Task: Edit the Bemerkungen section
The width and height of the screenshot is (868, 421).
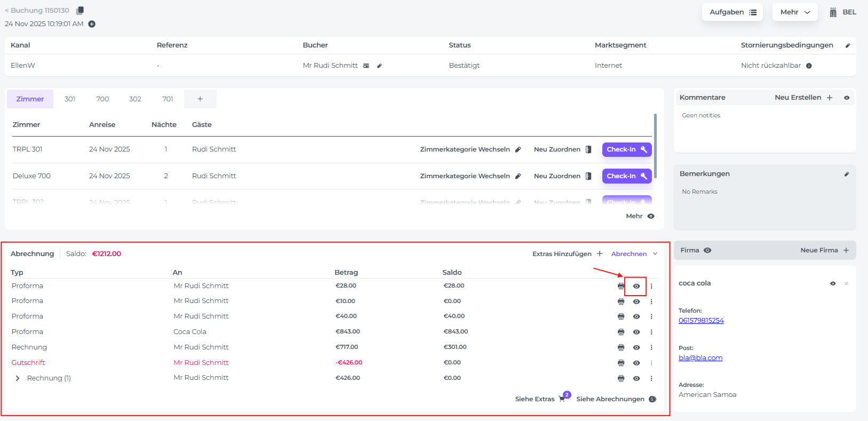Action: pyautogui.click(x=847, y=174)
